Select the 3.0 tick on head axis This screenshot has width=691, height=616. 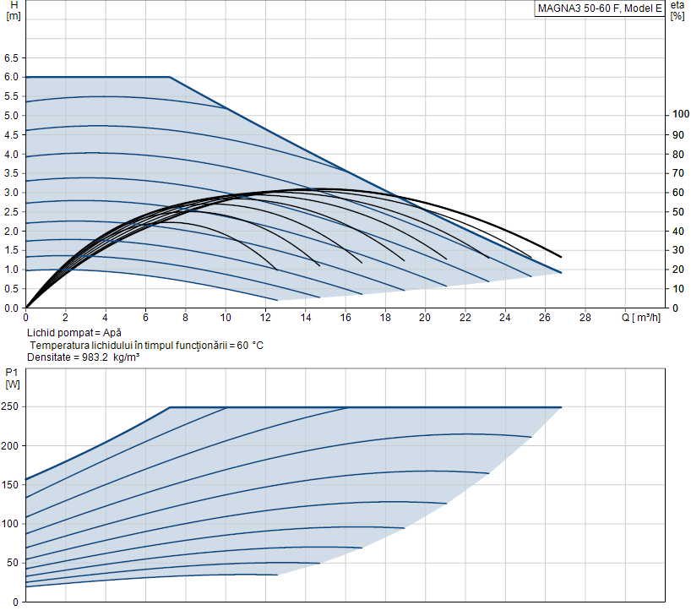[11, 194]
